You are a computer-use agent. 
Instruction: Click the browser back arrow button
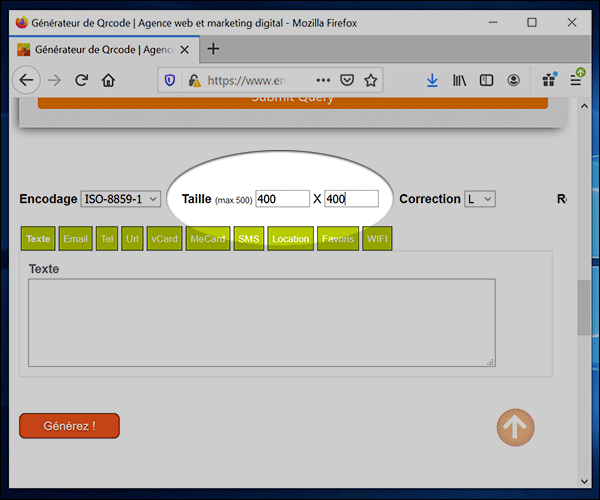pos(26,80)
